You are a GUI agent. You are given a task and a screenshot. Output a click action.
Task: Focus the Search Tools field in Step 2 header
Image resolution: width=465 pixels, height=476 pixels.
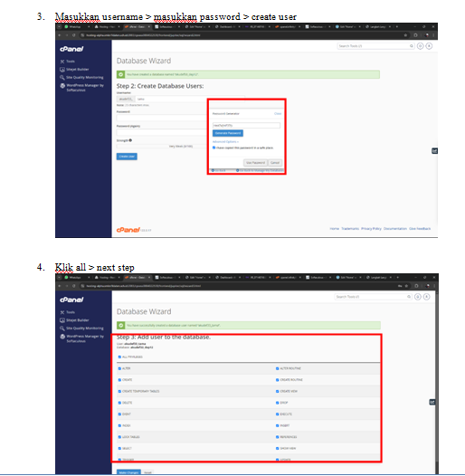[x=375, y=46]
